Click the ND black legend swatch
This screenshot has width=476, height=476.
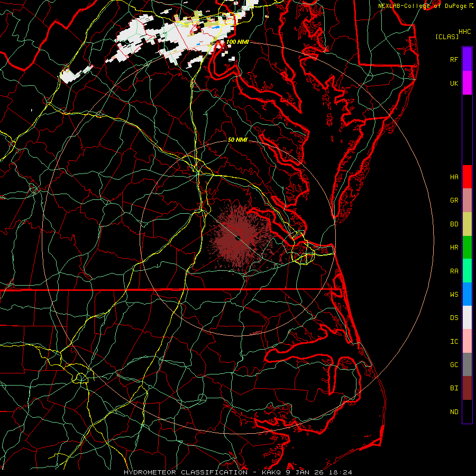[x=467, y=411]
